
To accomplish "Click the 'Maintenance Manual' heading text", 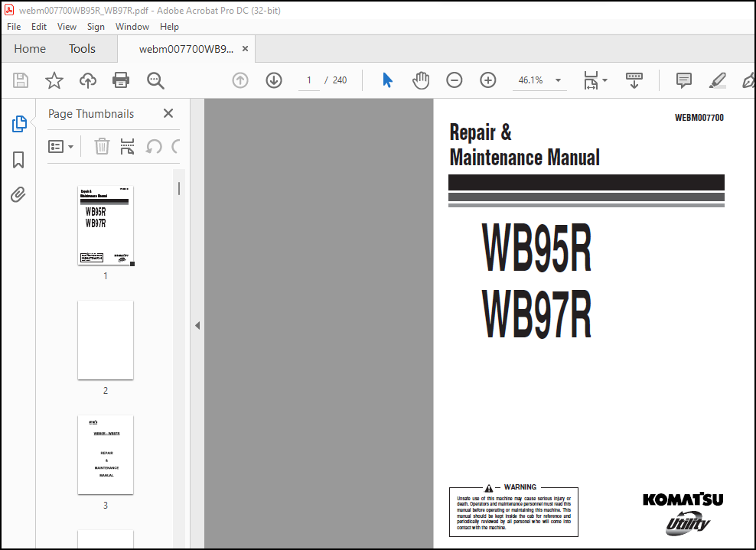I will click(525, 157).
